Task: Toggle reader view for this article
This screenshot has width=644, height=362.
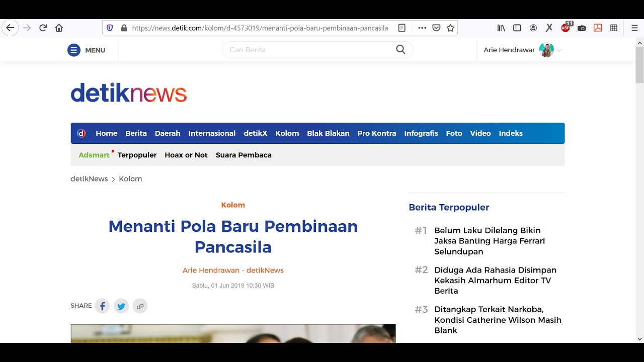Action: (x=401, y=28)
